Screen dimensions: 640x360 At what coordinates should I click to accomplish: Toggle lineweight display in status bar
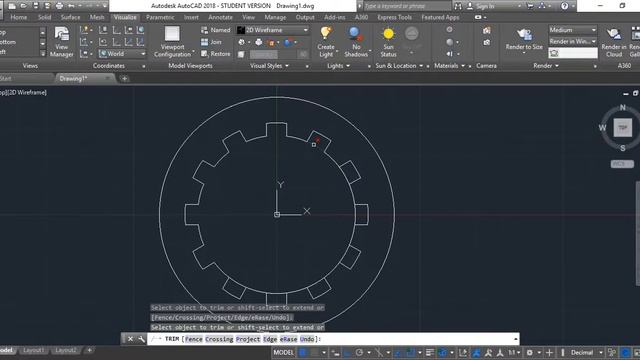pos(429,353)
